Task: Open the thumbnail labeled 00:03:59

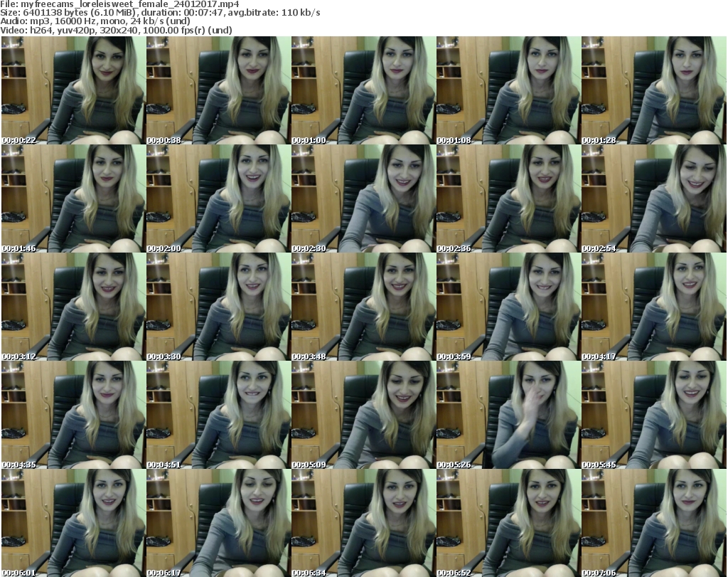Action: coord(508,307)
